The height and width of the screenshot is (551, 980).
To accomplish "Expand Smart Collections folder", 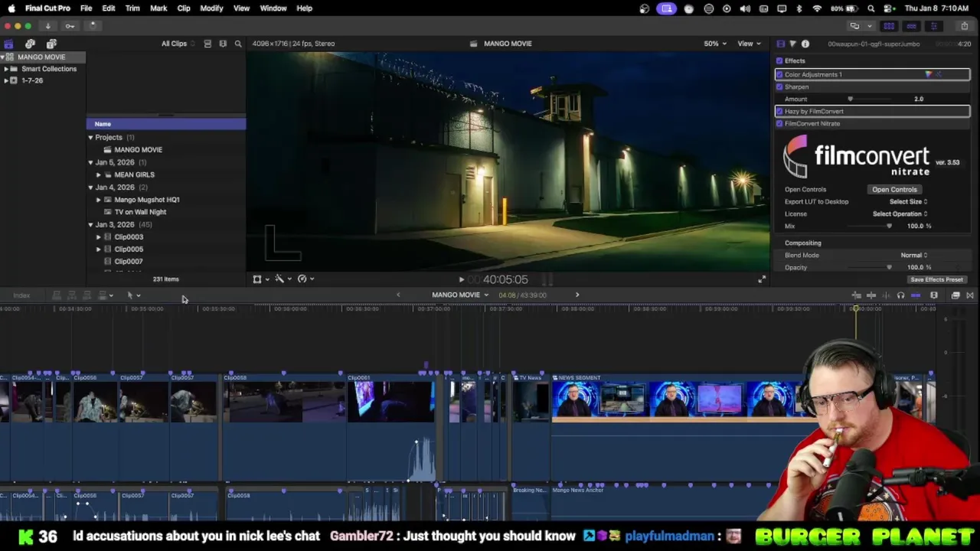I will (6, 69).
